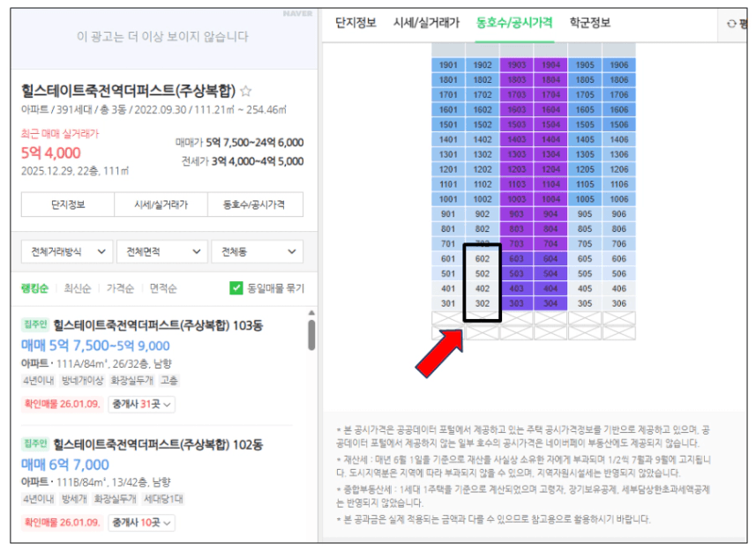Switch to the top 단지정보 tab
The image size is (756, 551).
(x=356, y=23)
